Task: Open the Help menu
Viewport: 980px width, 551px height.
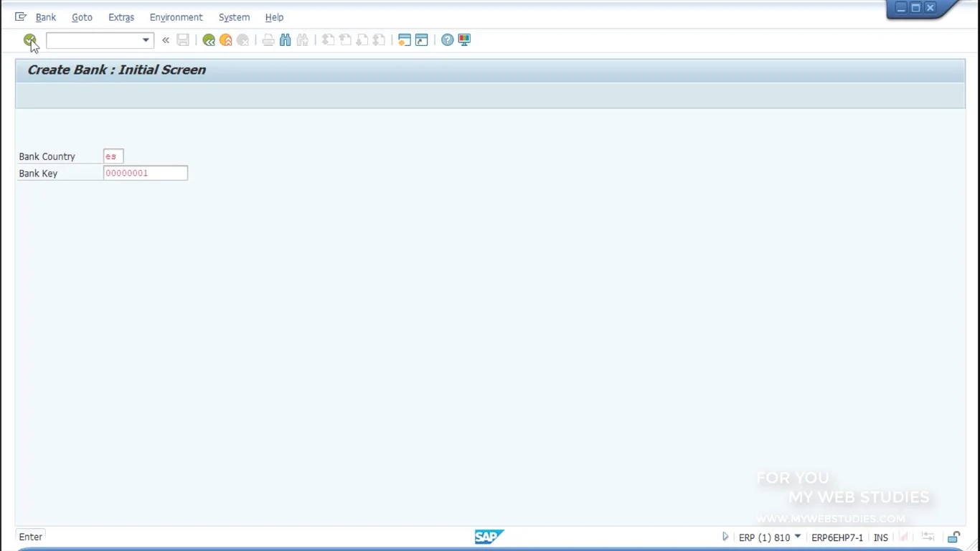Action: (274, 17)
